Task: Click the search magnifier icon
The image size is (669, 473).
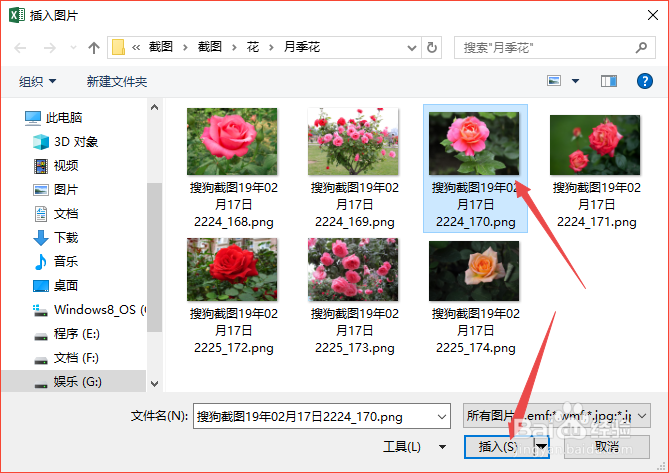Action: (641, 47)
